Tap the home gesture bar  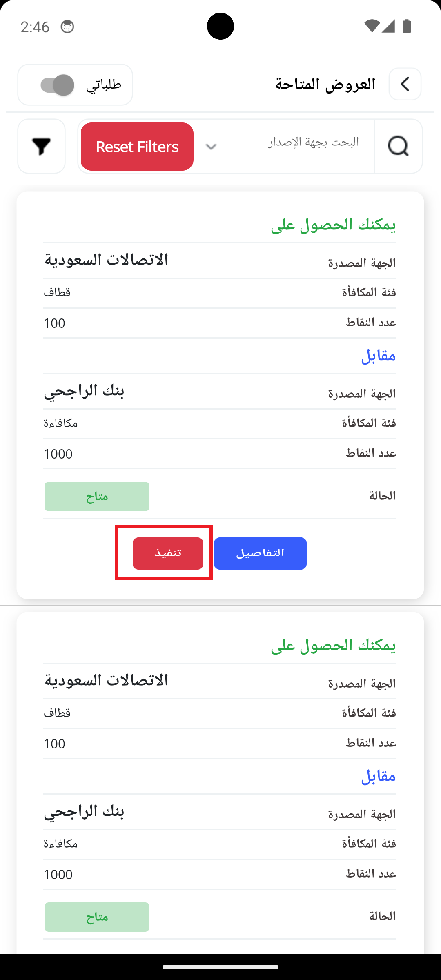pyautogui.click(x=220, y=967)
